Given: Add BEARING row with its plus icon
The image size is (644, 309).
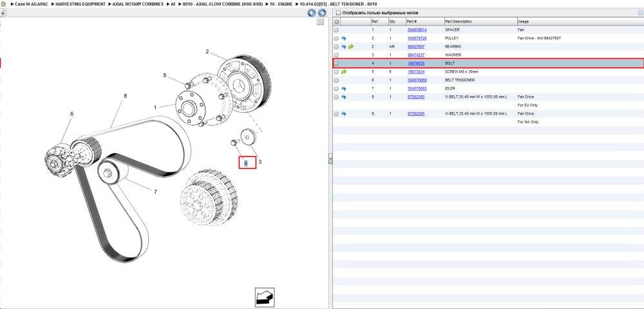Looking at the screenshot, I should point(336,47).
